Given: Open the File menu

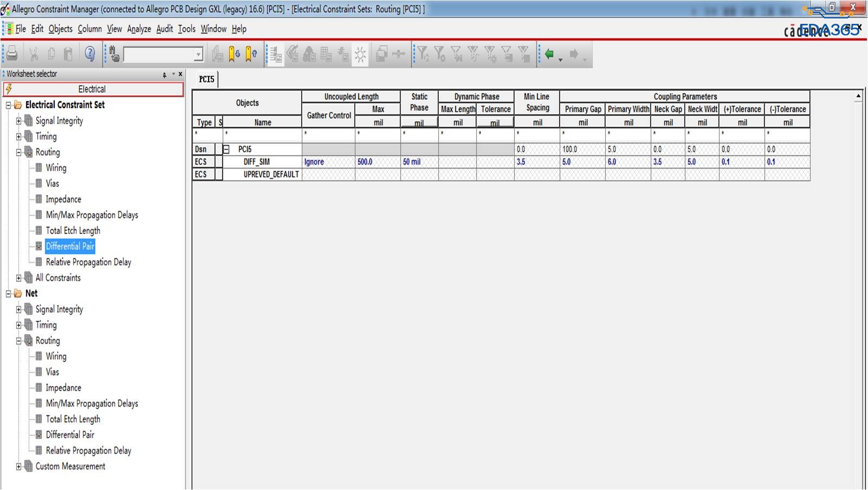Looking at the screenshot, I should tap(21, 29).
